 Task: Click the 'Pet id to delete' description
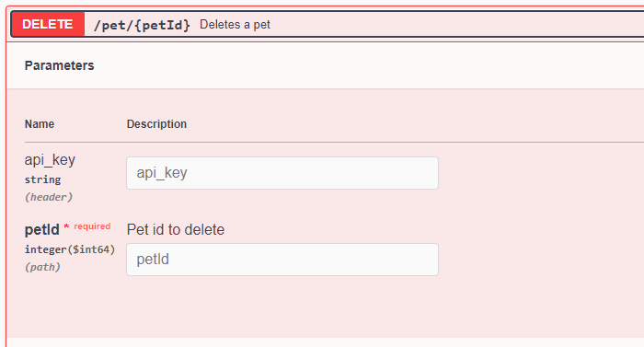pos(176,229)
